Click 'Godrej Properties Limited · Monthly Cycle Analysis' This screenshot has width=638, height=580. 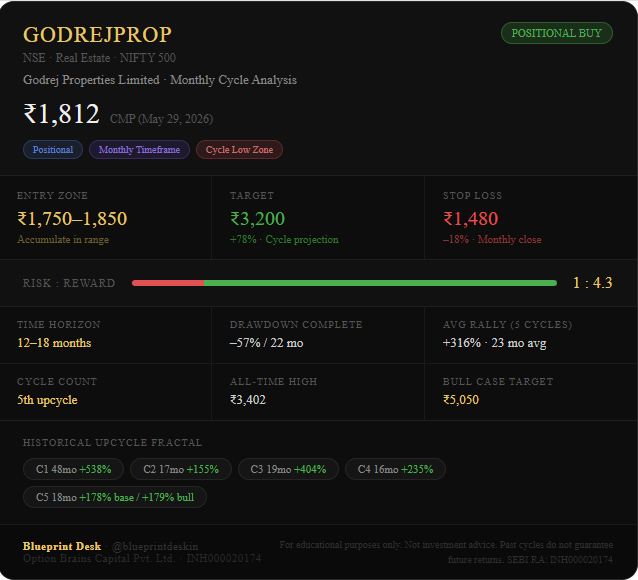click(x=160, y=80)
